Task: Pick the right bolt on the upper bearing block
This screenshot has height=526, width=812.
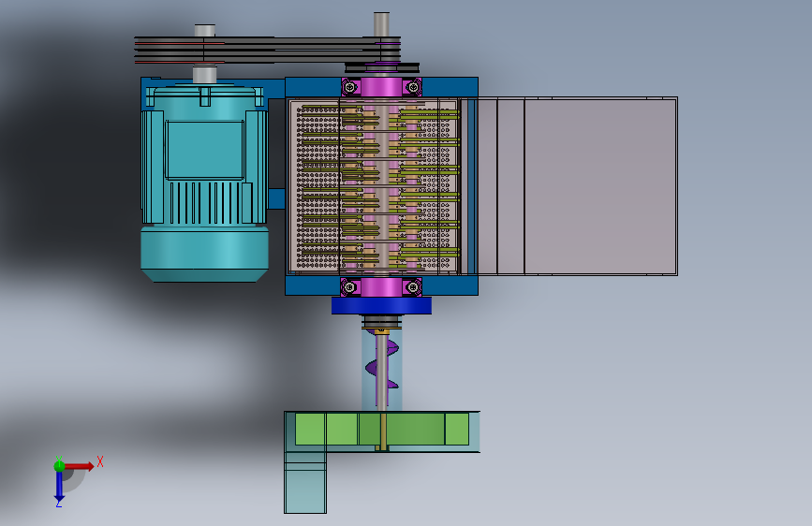Action: (x=413, y=87)
